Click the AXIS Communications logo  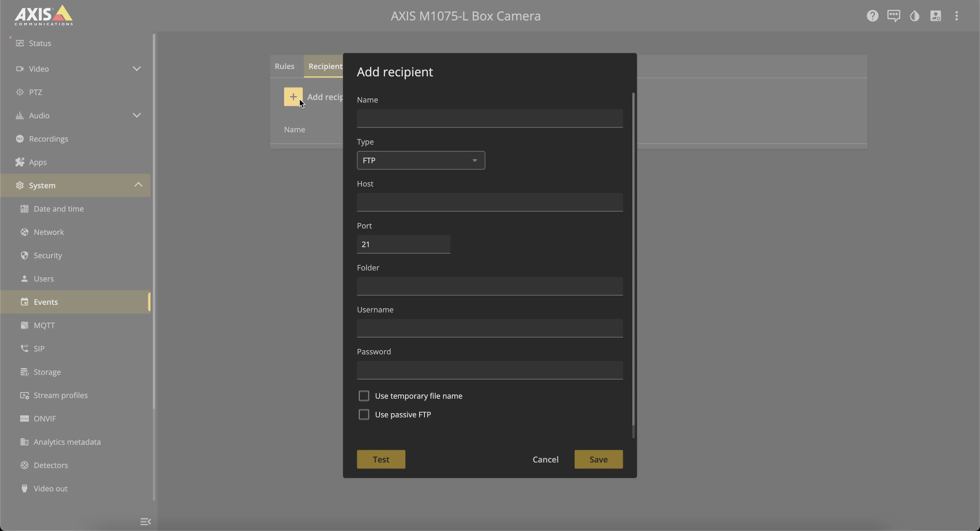tap(43, 15)
